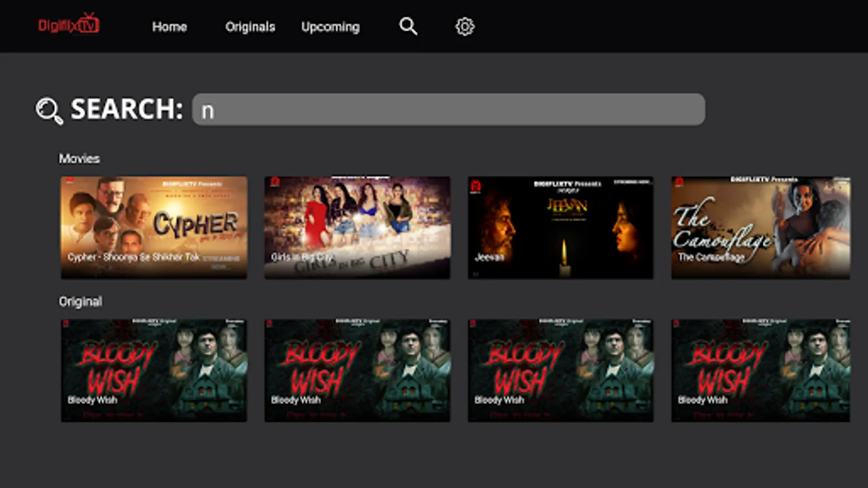Open the Originals menu item
The height and width of the screenshot is (488, 868).
tap(250, 27)
